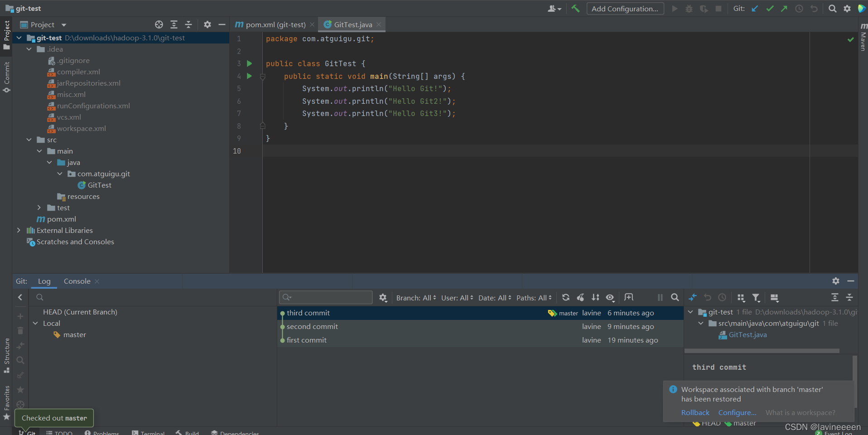Click Add Configuration... button
Image resolution: width=868 pixels, height=435 pixels.
point(625,9)
